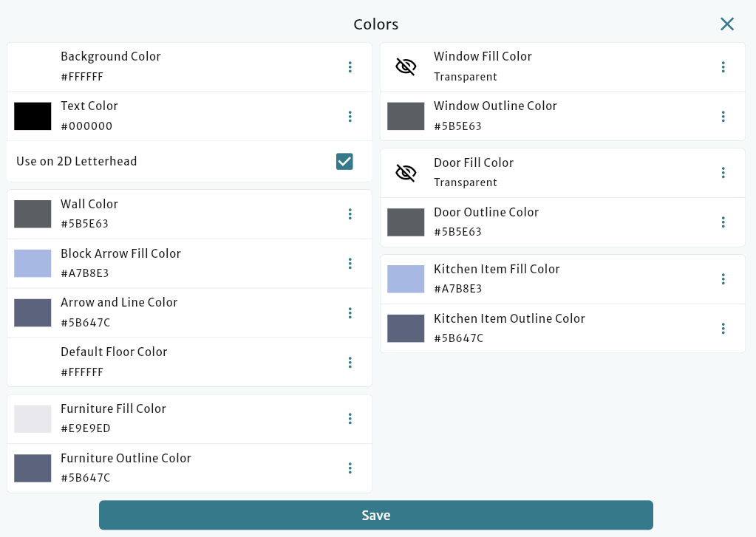Image resolution: width=756 pixels, height=537 pixels.
Task: Select the Furniture Outline Color swatch
Action: 33,468
